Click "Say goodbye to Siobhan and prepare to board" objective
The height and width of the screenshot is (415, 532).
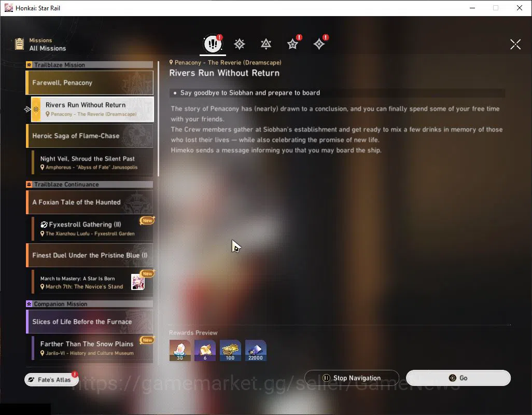point(250,93)
